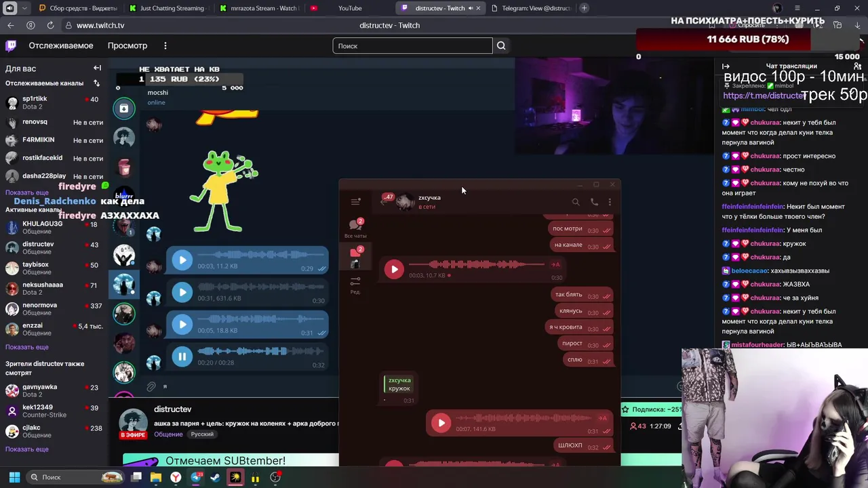Seek within the 631.6 KB voice waveform

260,287
